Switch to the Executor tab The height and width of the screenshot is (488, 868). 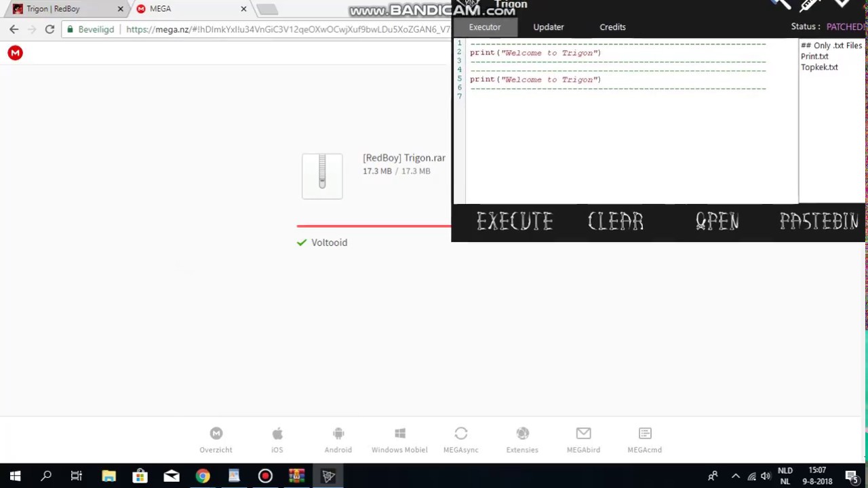485,27
